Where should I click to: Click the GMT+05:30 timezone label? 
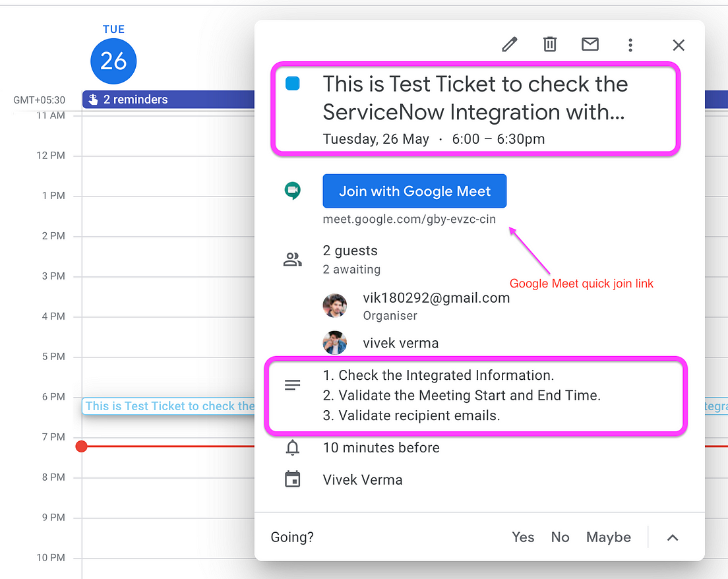point(39,100)
